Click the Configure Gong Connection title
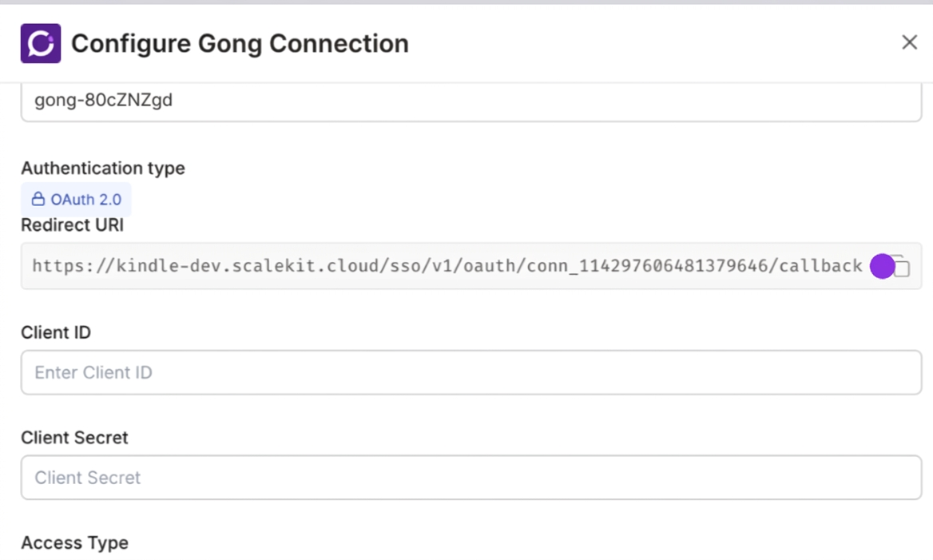This screenshot has height=560, width=933. point(239,43)
